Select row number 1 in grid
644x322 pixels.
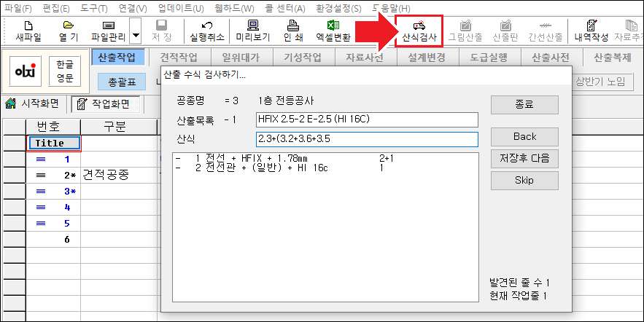coord(53,159)
